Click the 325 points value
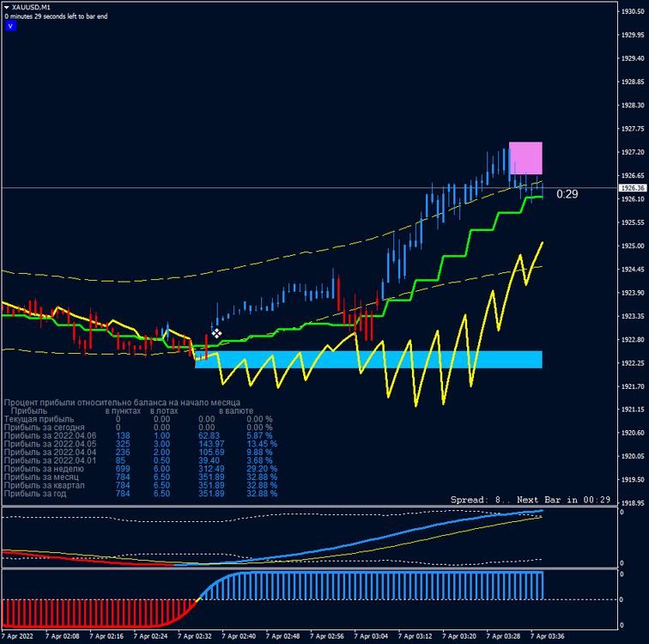Image resolution: width=649 pixels, height=644 pixels. pyautogui.click(x=123, y=444)
